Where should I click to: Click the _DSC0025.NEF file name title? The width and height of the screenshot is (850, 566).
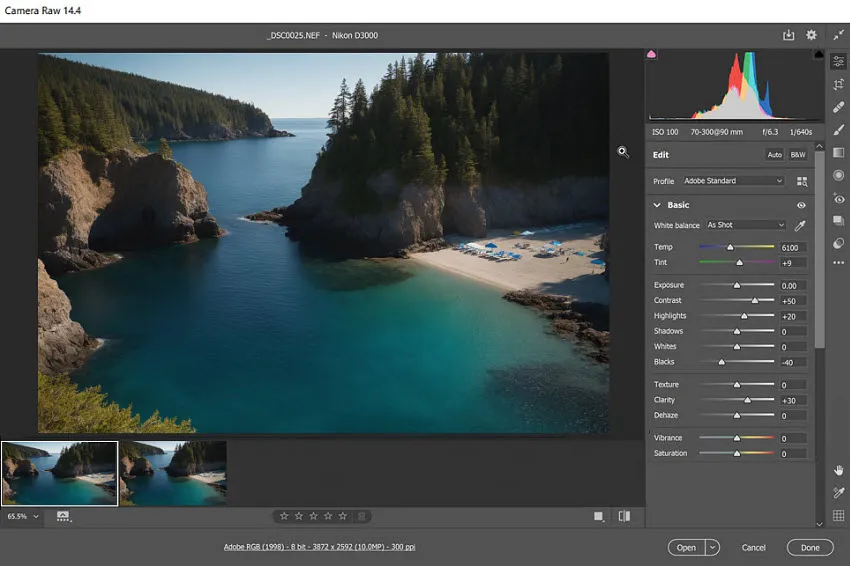(x=293, y=35)
